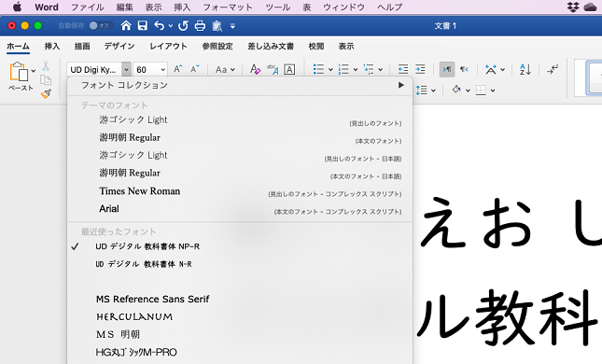Click the phonetic guide (ruby) icon

(x=273, y=69)
